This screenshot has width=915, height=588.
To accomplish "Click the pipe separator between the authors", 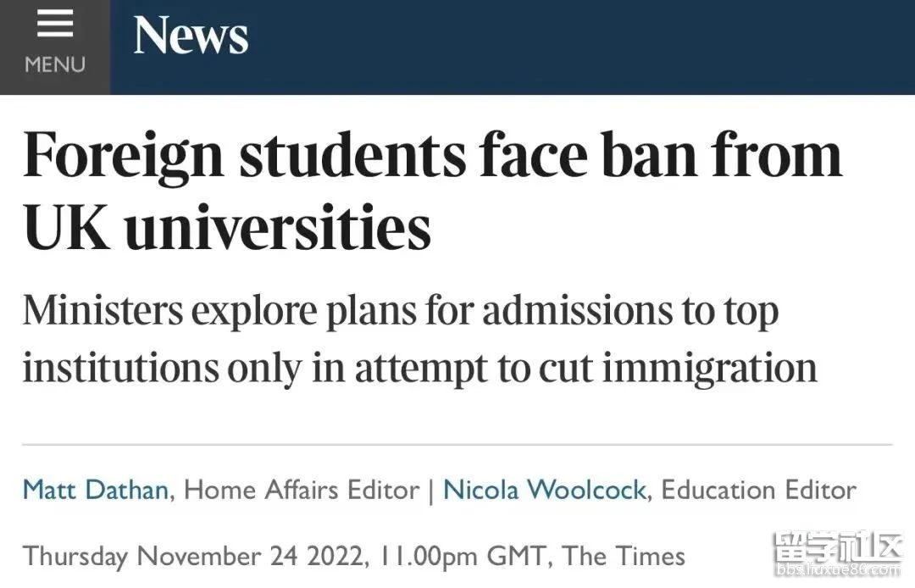I will coord(431,490).
